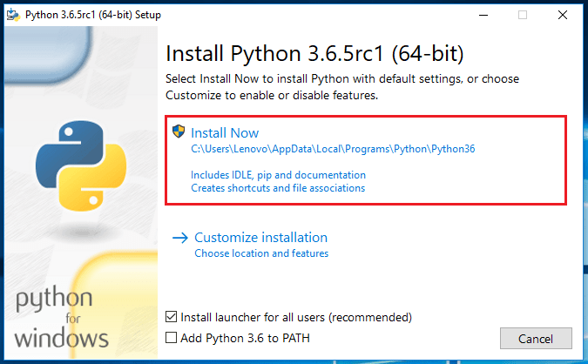Click 'Creates shortcuts and file associations' text

[278, 188]
